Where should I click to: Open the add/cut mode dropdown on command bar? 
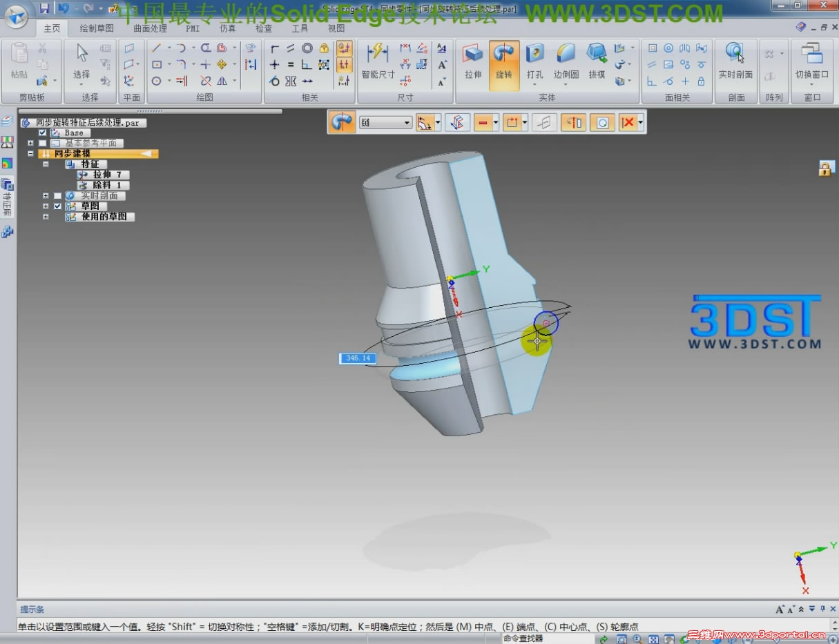point(495,123)
